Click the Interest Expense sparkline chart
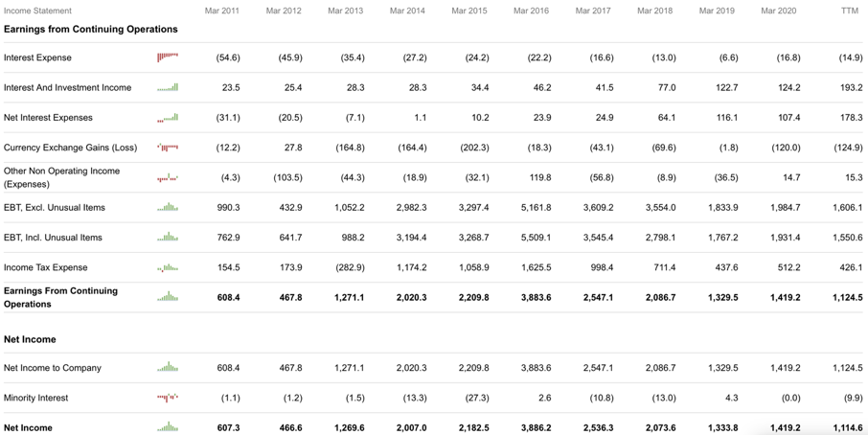 [168, 57]
